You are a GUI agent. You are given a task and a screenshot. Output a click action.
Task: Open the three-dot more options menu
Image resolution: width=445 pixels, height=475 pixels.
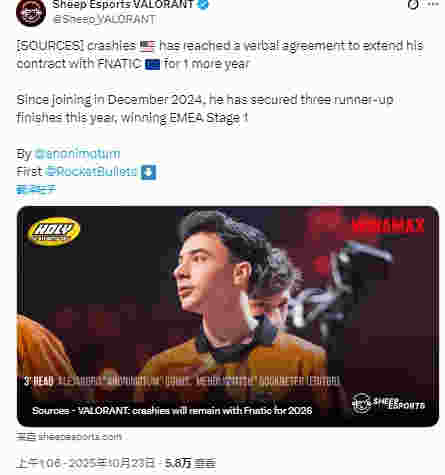pos(433,4)
